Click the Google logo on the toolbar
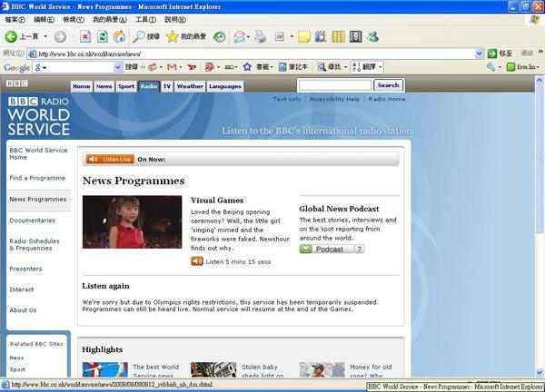Image resolution: width=545 pixels, height=392 pixels. pyautogui.click(x=16, y=67)
